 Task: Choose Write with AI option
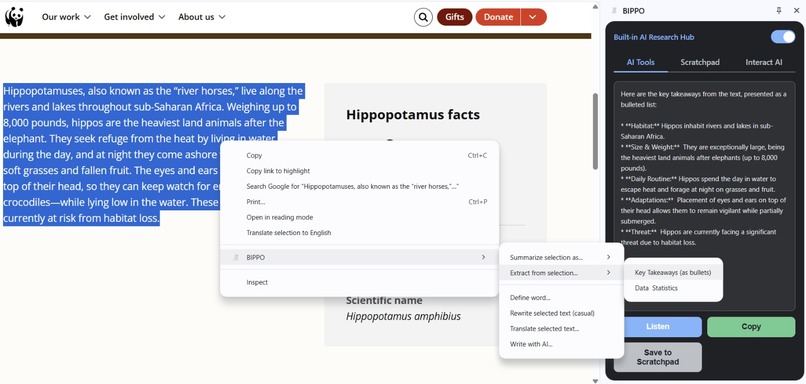pyautogui.click(x=561, y=344)
